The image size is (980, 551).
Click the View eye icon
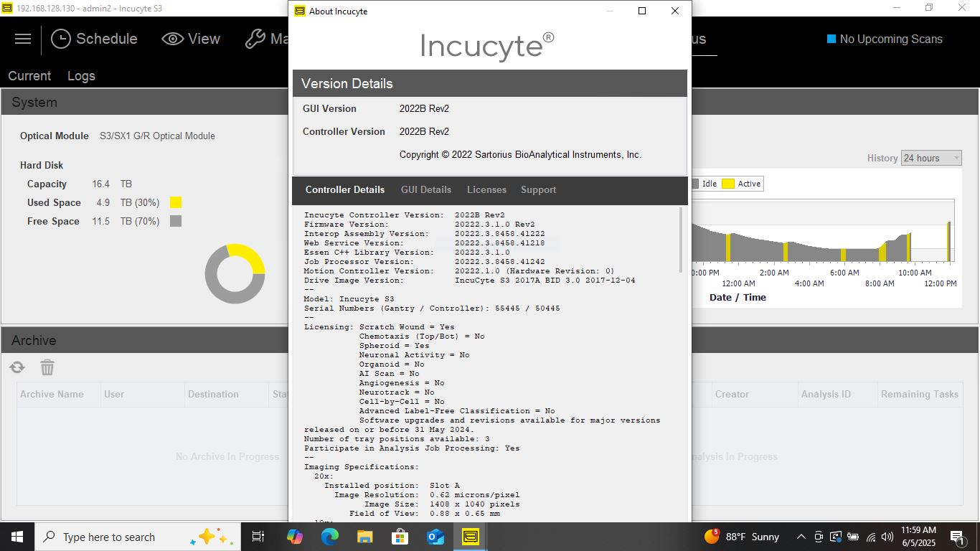(173, 39)
